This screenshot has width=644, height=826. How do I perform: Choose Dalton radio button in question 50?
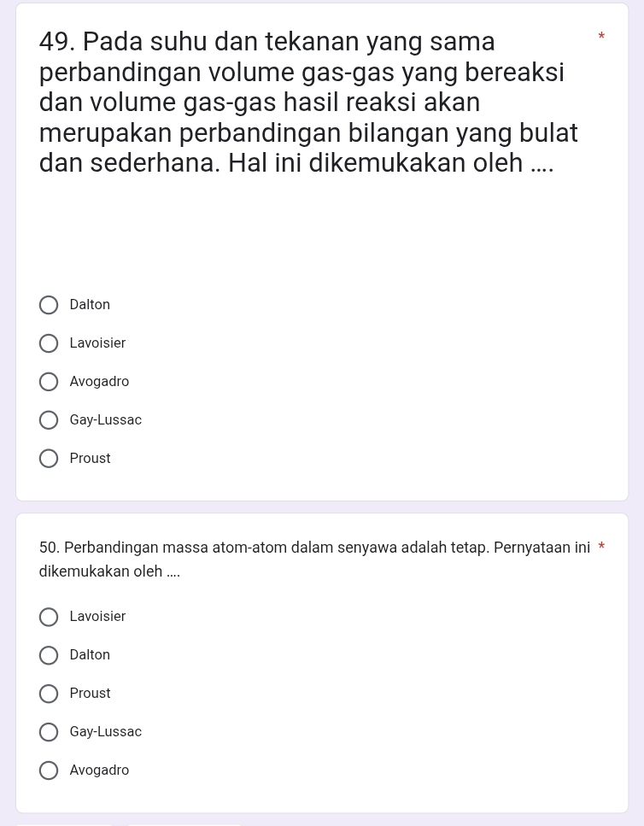[50, 655]
